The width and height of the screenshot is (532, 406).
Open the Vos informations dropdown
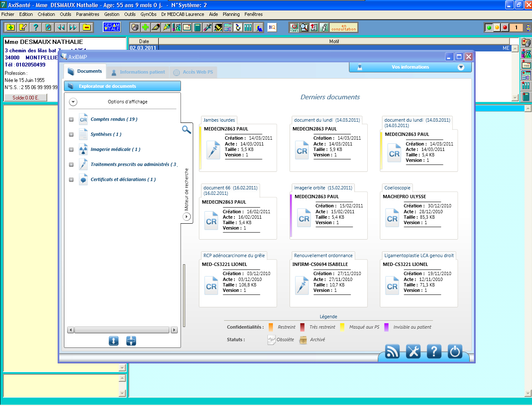[x=461, y=67]
